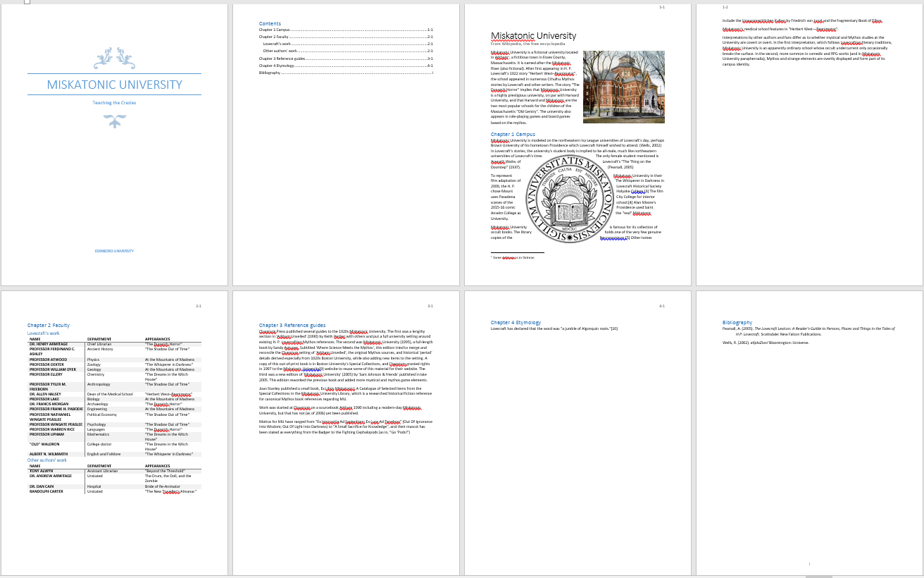Click EDINBORO UNIVERSITY text on the cover page
924x578 pixels.
pos(114,251)
